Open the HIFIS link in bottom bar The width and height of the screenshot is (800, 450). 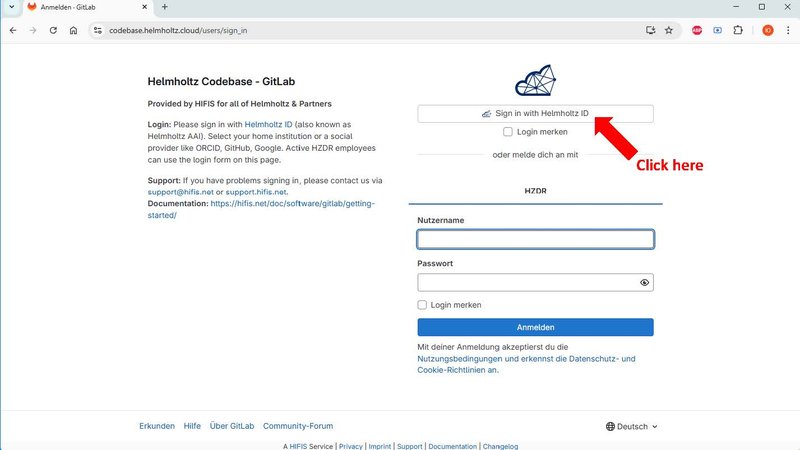(x=298, y=446)
